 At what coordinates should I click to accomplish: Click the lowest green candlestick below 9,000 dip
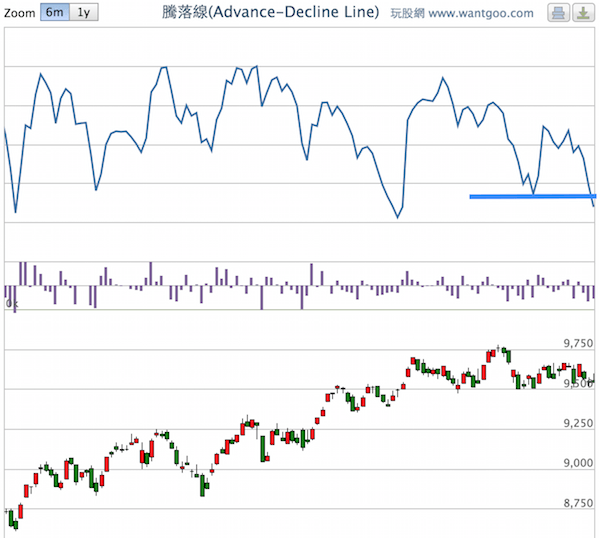[203, 485]
